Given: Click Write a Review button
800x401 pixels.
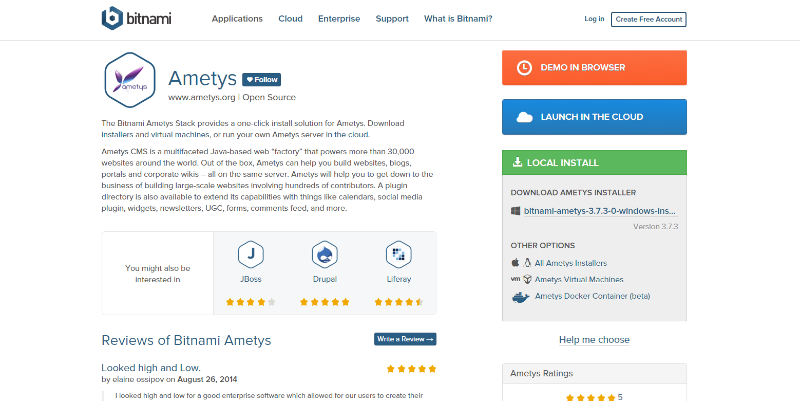Looking at the screenshot, I should (x=405, y=339).
